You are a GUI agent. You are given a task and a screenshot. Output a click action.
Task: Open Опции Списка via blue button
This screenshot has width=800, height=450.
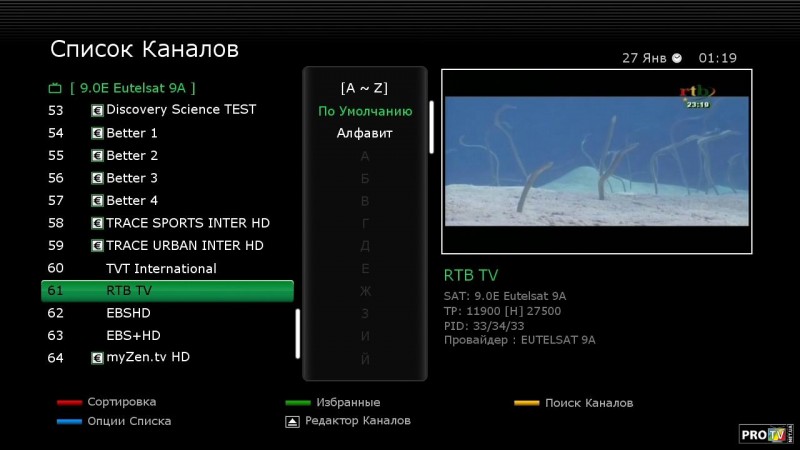click(69, 422)
